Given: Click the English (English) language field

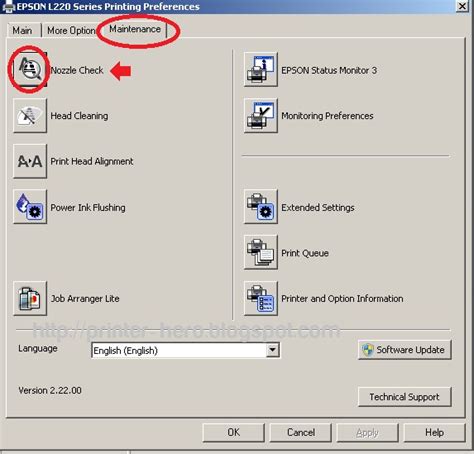Looking at the screenshot, I should [x=185, y=350].
